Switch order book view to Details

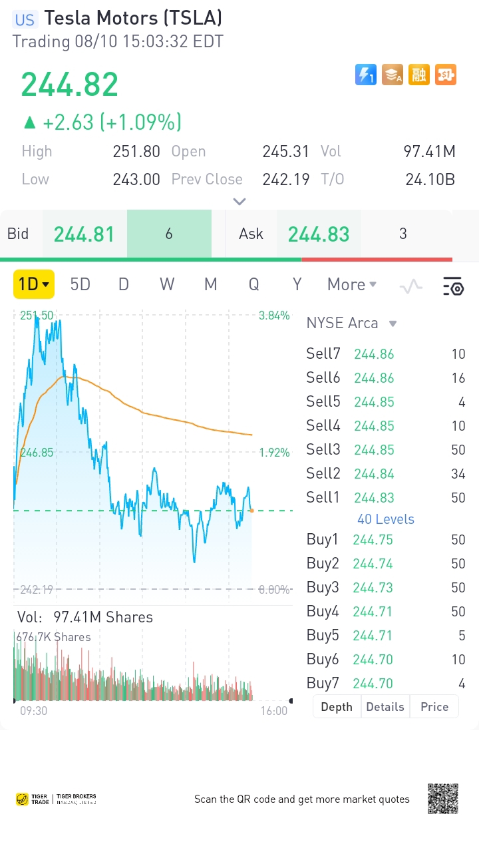[x=385, y=707]
